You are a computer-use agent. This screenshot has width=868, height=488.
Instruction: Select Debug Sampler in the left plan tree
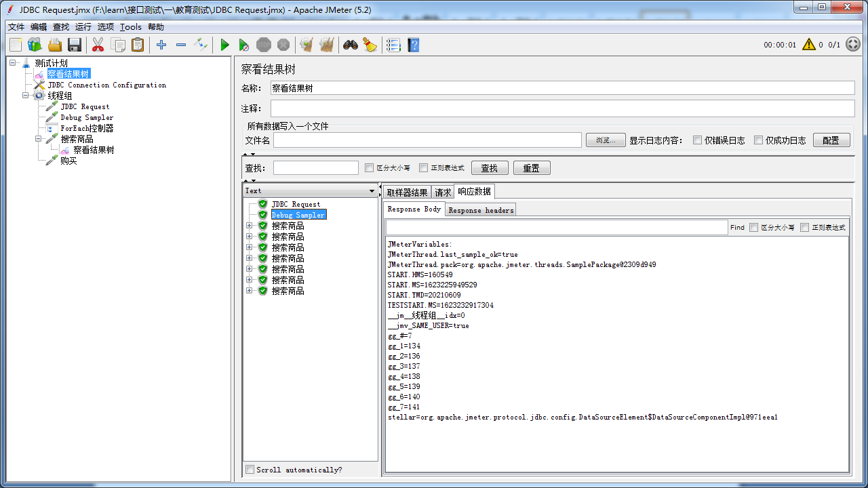87,117
